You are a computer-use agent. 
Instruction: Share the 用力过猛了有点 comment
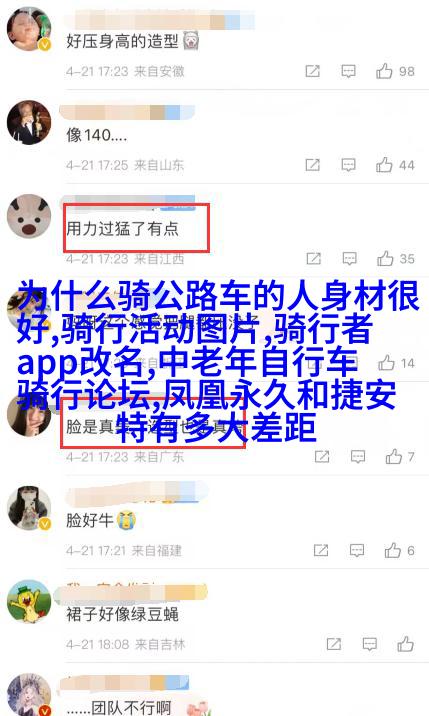[313, 259]
